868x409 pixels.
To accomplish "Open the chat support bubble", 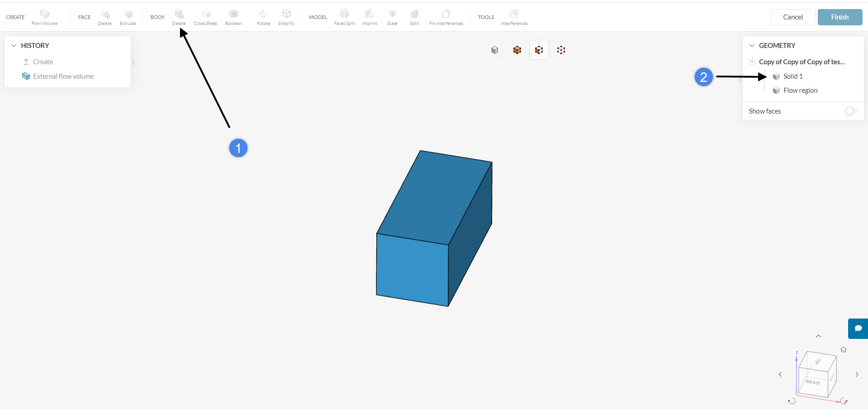I will [858, 328].
